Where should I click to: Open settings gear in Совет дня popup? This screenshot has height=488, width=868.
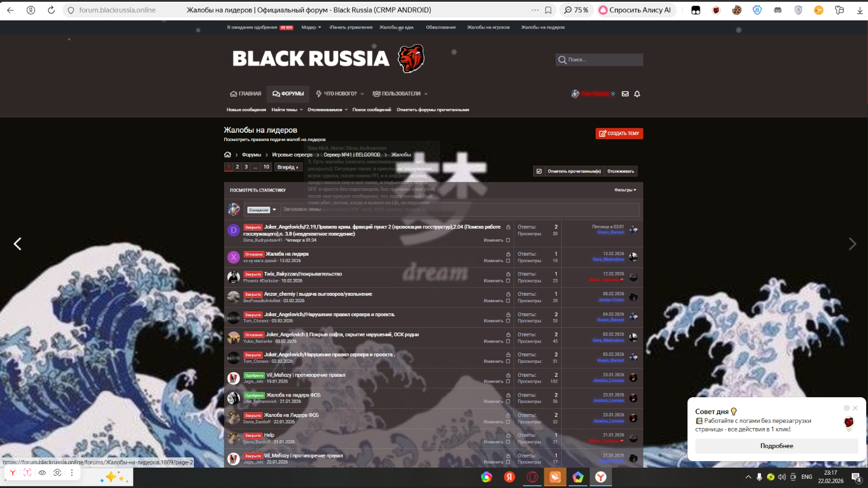846,408
